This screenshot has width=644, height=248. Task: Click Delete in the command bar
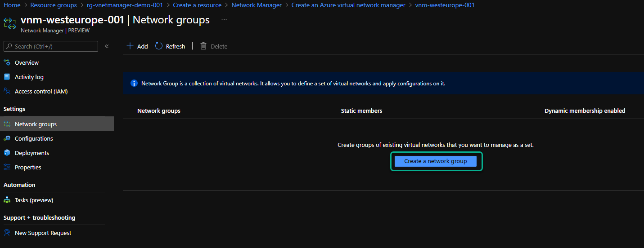214,46
